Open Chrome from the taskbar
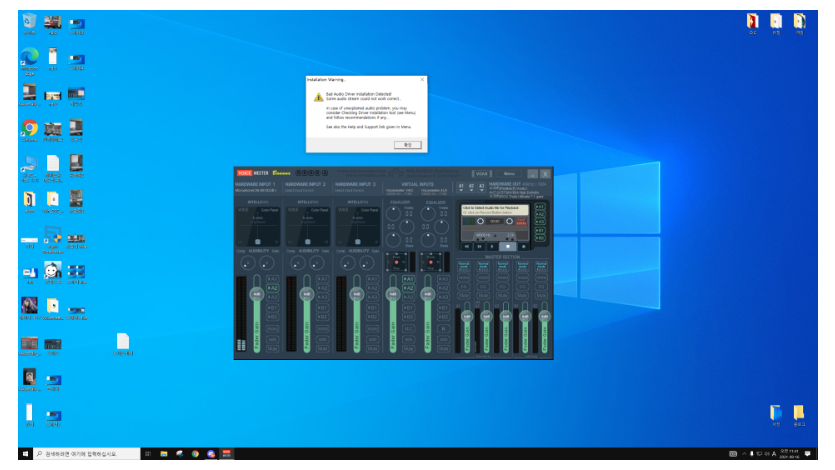The image size is (835, 470). (x=195, y=453)
